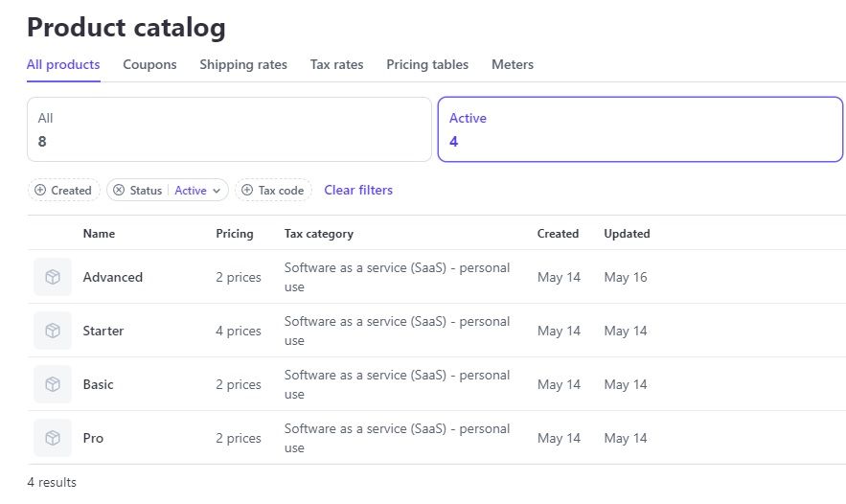
Task: Select the Active products count card
Action: [640, 129]
